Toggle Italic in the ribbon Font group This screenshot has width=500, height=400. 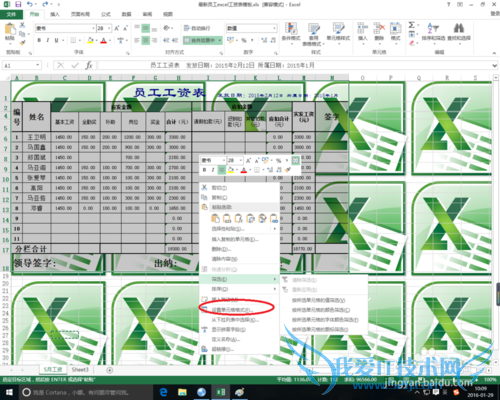click(48, 40)
